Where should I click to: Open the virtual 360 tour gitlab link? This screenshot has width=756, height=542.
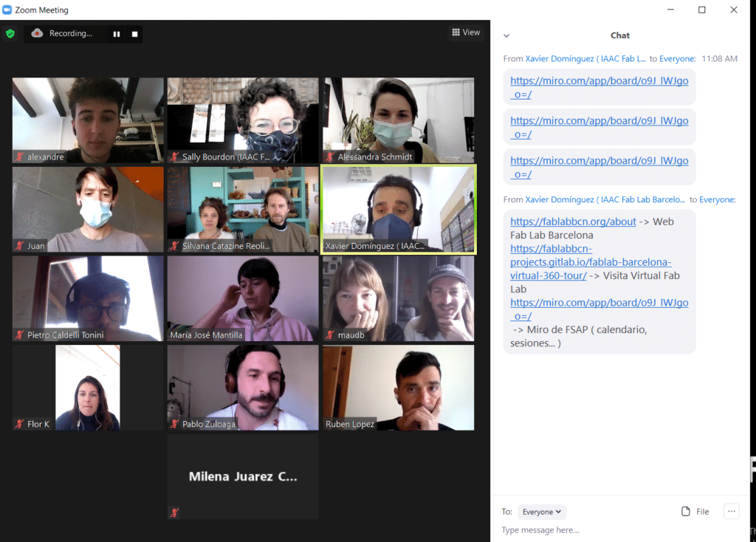coord(591,262)
